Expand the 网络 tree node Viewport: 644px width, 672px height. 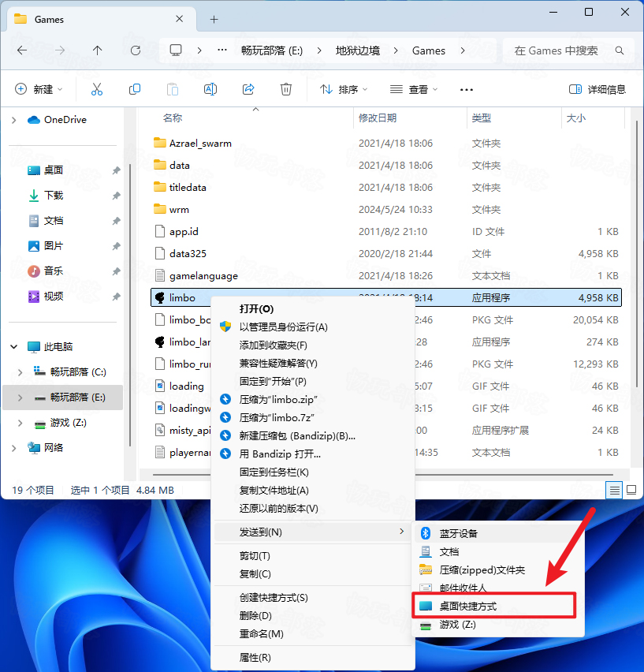coord(14,448)
